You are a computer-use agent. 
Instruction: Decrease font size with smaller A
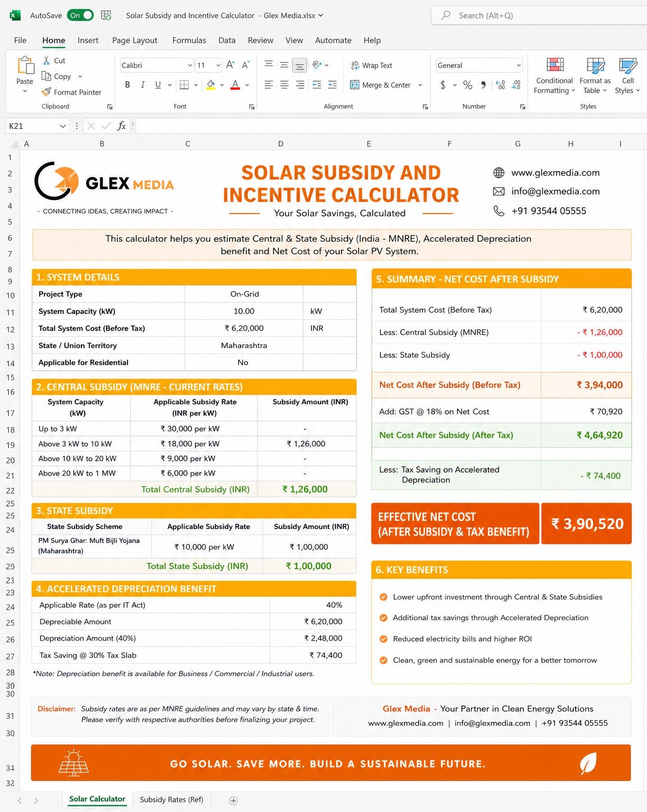(245, 65)
